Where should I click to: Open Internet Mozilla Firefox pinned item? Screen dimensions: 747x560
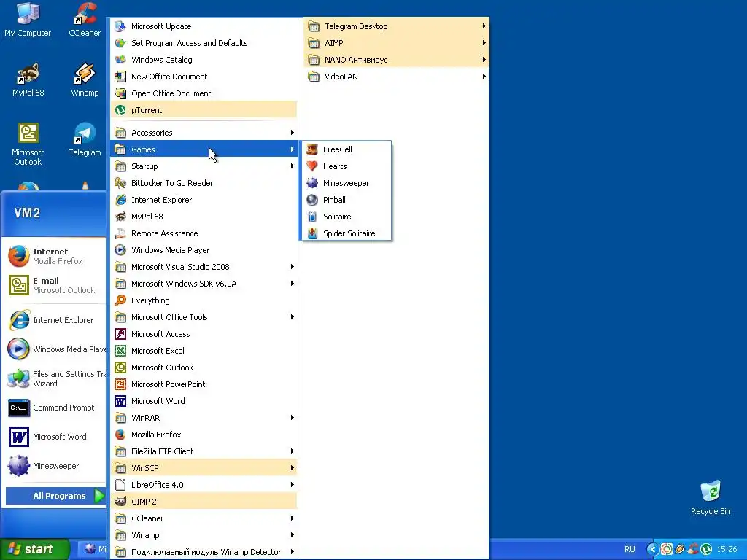(54, 256)
